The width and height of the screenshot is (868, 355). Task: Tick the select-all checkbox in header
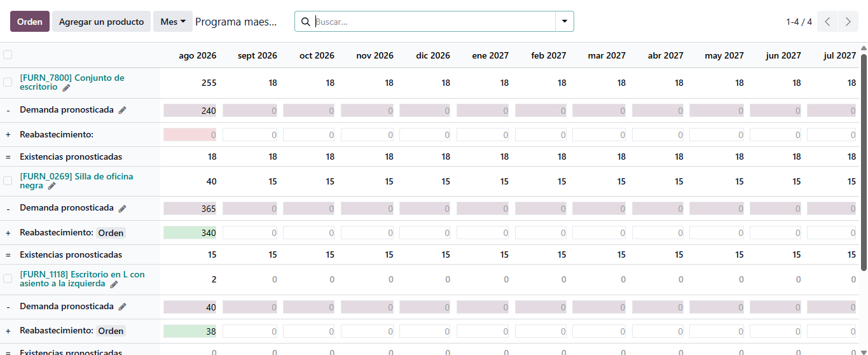pos(8,55)
